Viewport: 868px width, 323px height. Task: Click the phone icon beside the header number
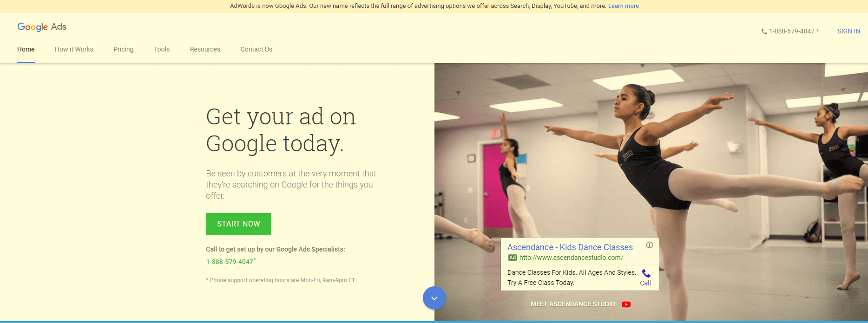764,32
